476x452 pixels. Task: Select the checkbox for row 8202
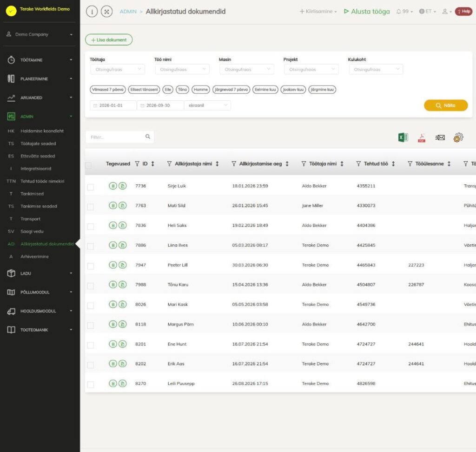click(x=91, y=365)
